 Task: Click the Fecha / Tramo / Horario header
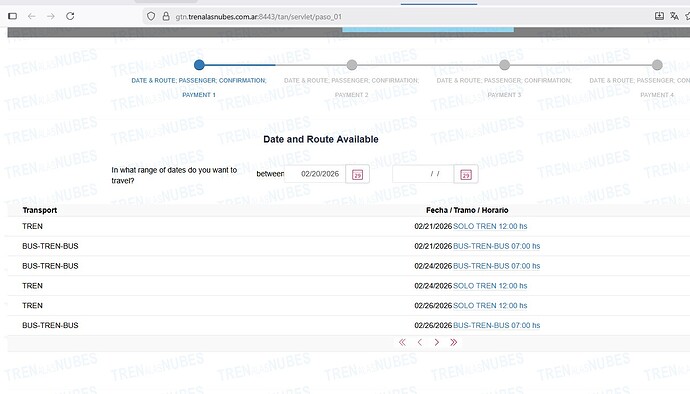pos(467,210)
